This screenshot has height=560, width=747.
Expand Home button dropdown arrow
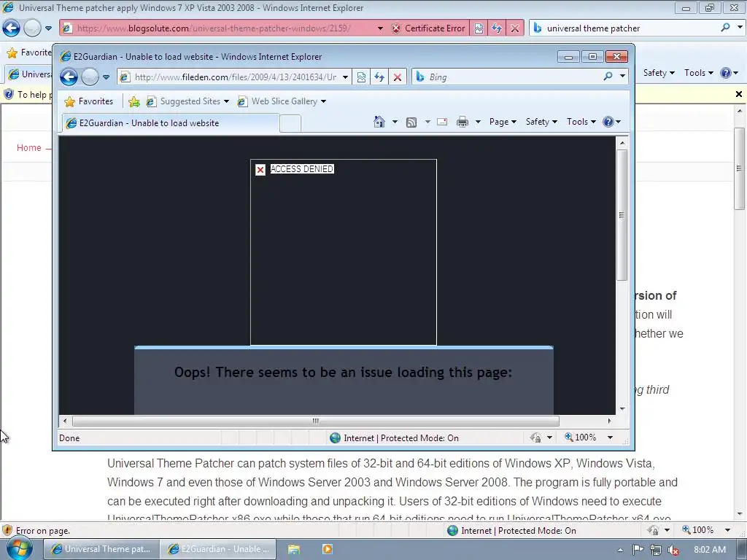(x=395, y=122)
